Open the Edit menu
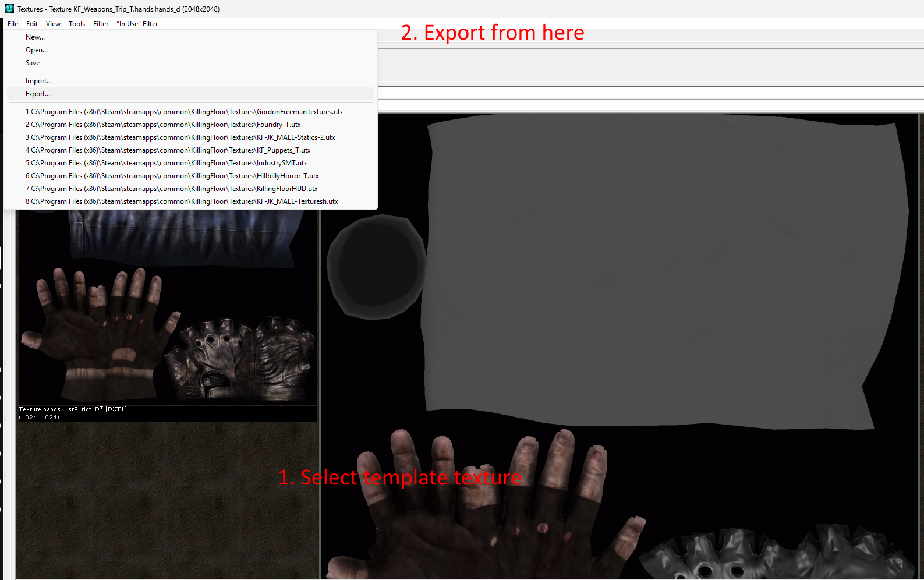This screenshot has width=924, height=580. point(32,24)
